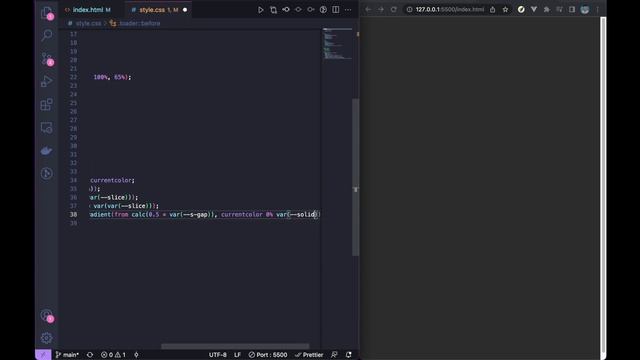Go to previous change icon
This screenshot has height=360, width=640.
(x=286, y=9)
